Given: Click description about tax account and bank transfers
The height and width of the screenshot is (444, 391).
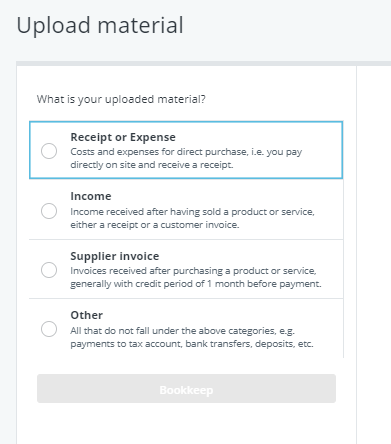Looking at the screenshot, I should (x=192, y=337).
